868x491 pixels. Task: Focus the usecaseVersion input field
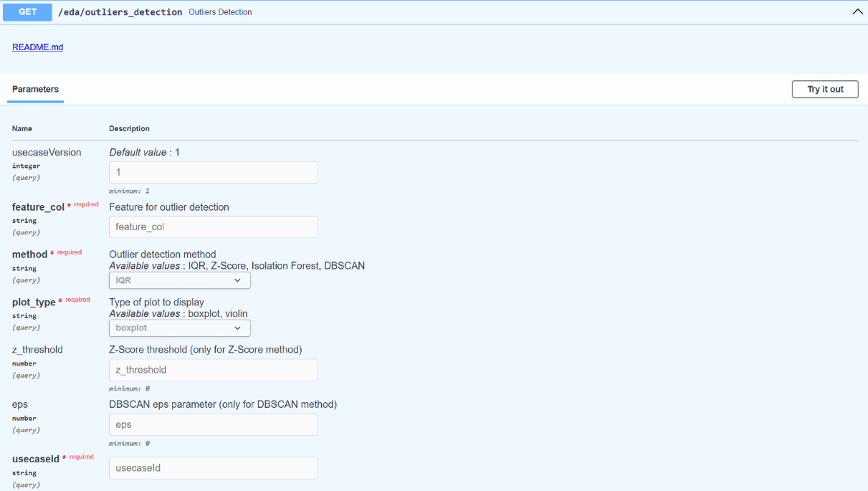[214, 173]
